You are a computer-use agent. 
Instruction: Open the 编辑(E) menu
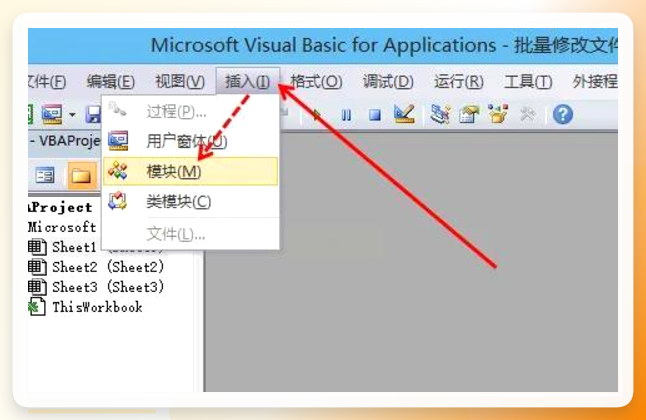click(x=110, y=82)
